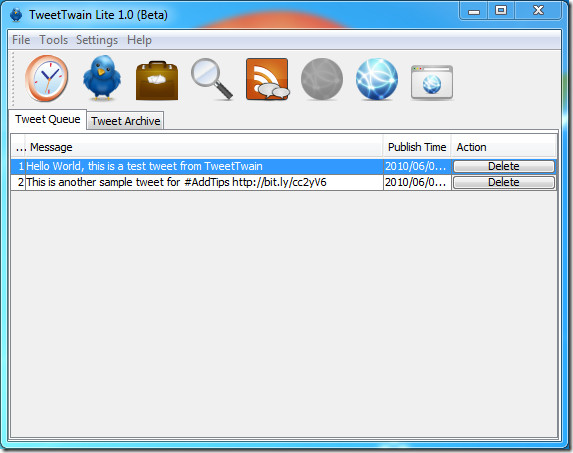Viewport: 573px width, 453px height.
Task: Select the Hello World test tweet message
Action: [x=204, y=166]
